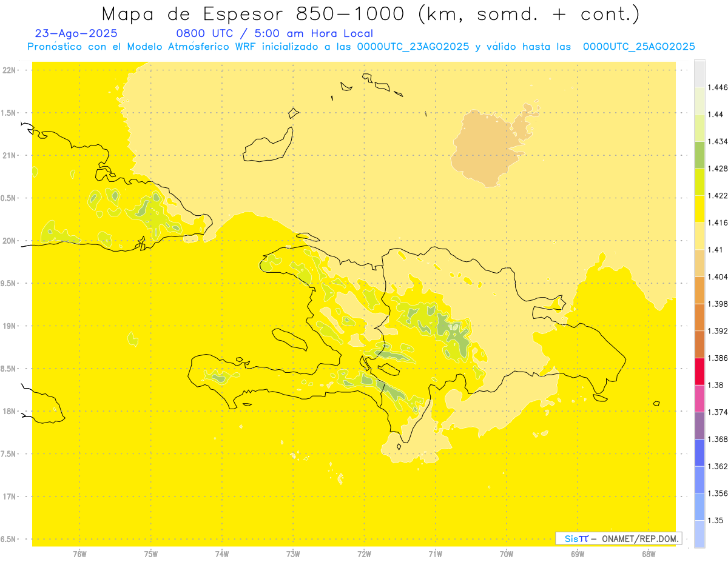Click the legend value "1.434"
The image size is (728, 562).
717,141
